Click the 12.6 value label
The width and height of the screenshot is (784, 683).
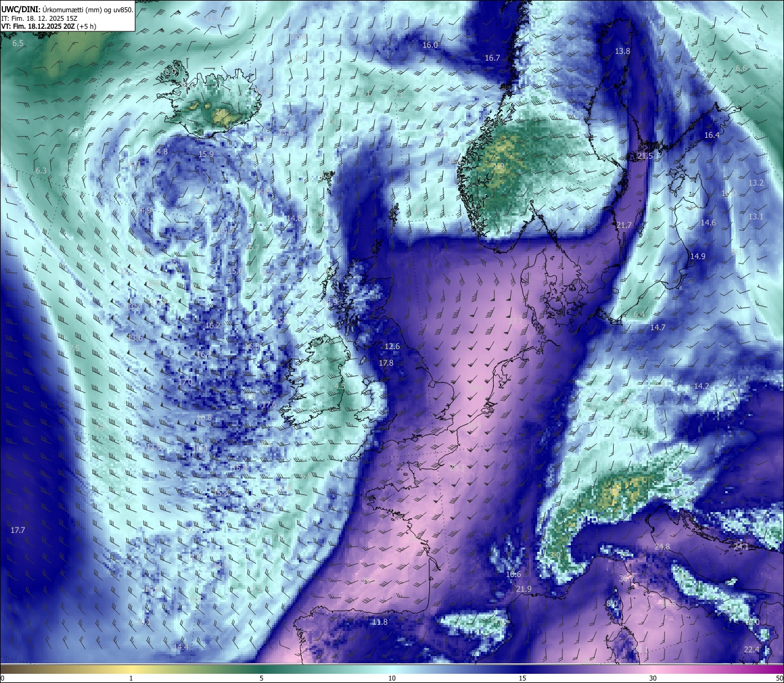pos(392,346)
